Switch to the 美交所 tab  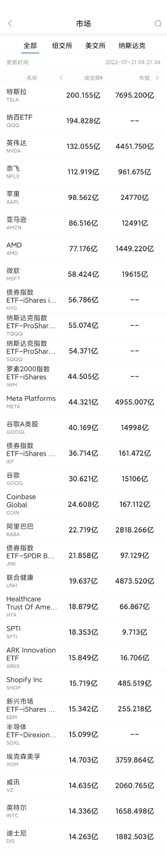click(95, 45)
